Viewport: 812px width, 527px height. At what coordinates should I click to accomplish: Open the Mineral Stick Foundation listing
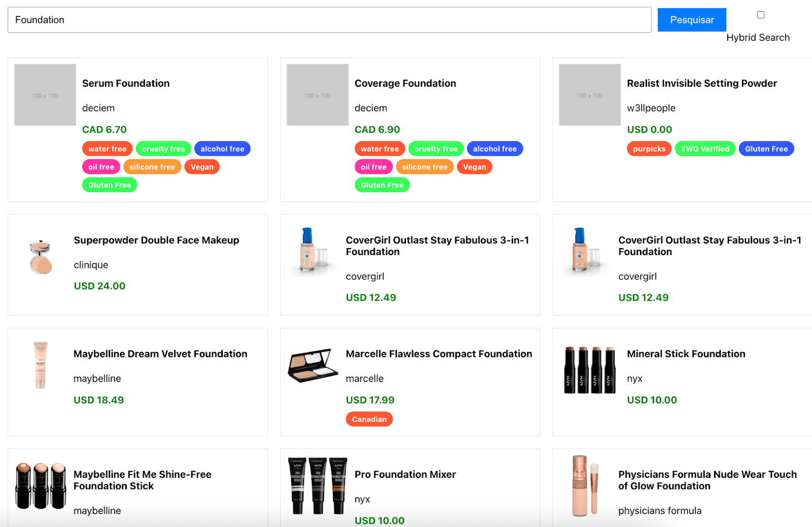[686, 354]
